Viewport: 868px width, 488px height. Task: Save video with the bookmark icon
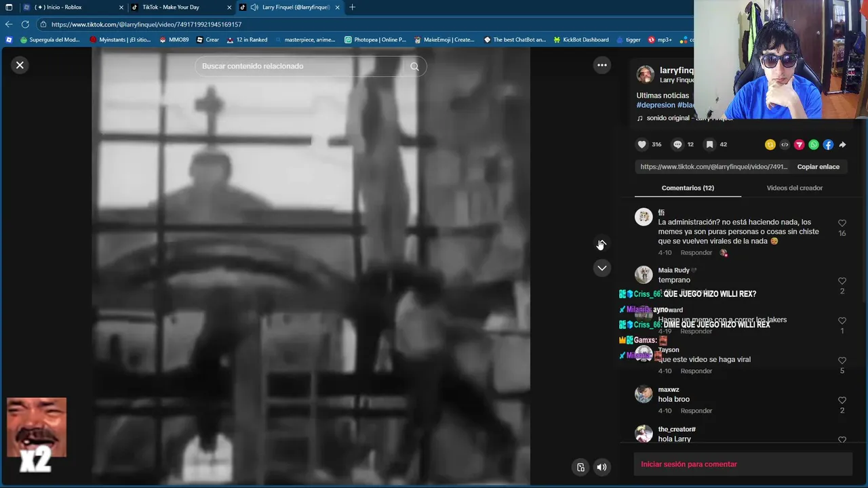709,144
